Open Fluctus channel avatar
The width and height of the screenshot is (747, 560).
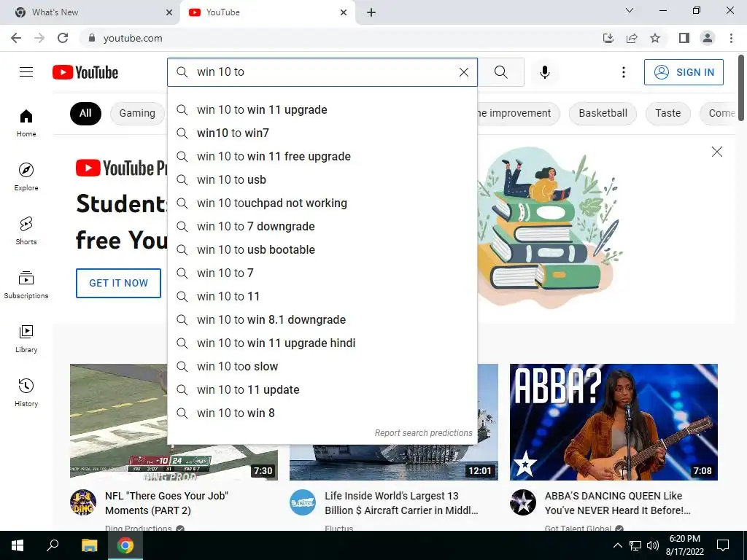pyautogui.click(x=303, y=502)
